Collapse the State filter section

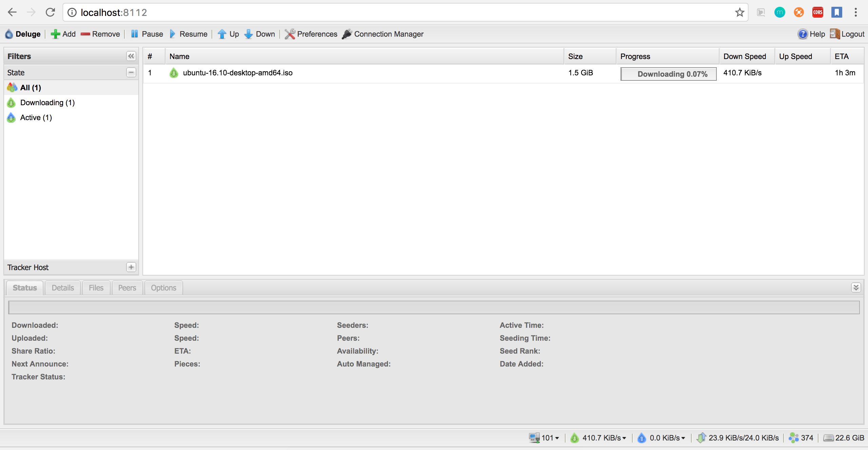click(x=131, y=73)
